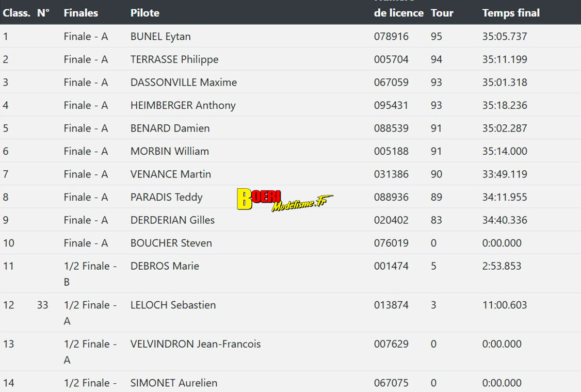This screenshot has width=581, height=392.
Task: Select VELVINDRON Jean-Francois pilot name
Action: click(x=195, y=344)
